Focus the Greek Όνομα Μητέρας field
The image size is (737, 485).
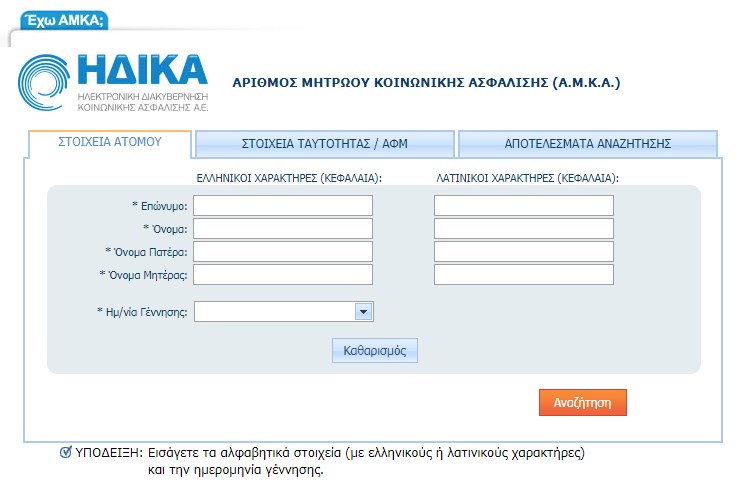(283, 275)
